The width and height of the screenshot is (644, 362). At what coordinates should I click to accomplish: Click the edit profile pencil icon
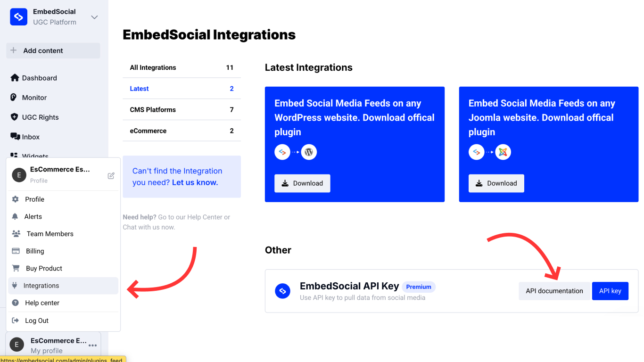click(x=111, y=175)
